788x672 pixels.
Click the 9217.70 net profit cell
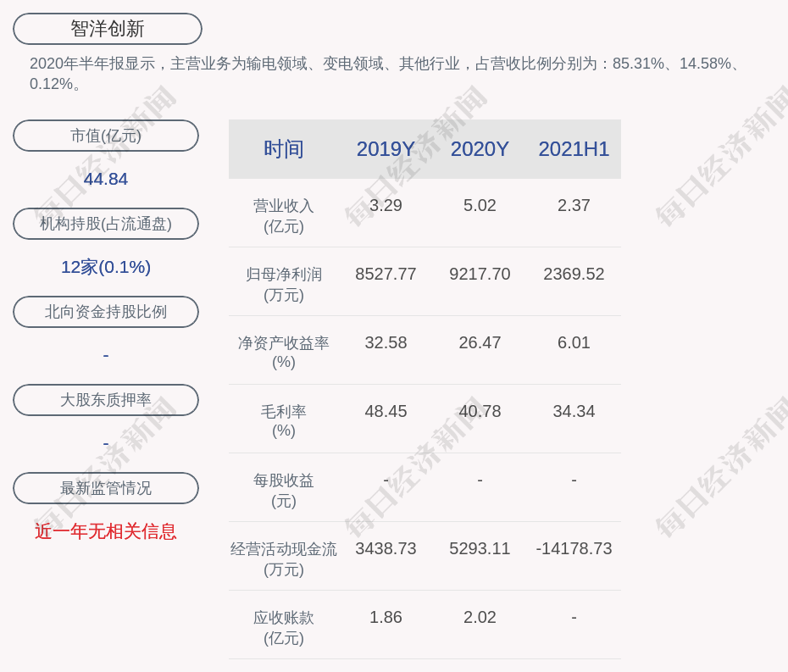tap(480, 274)
